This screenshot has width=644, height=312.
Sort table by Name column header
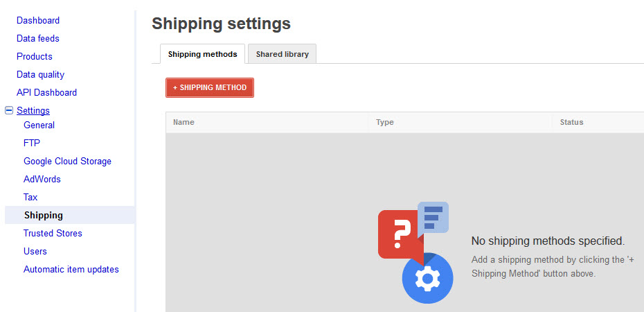184,122
